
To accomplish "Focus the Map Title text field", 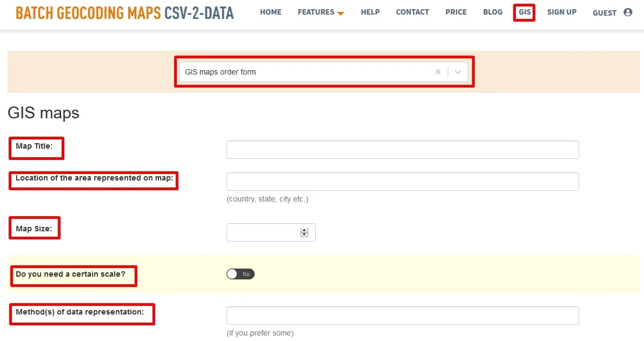I will pyautogui.click(x=402, y=150).
